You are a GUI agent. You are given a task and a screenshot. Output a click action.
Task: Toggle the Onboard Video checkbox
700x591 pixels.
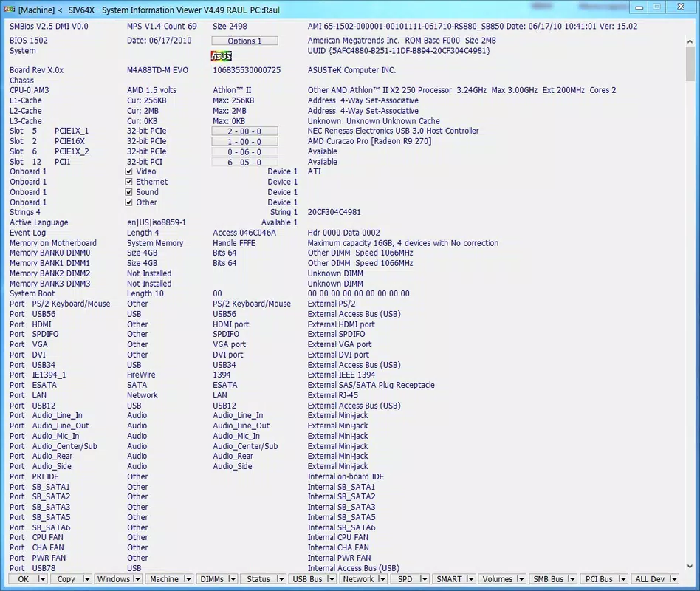pos(128,171)
